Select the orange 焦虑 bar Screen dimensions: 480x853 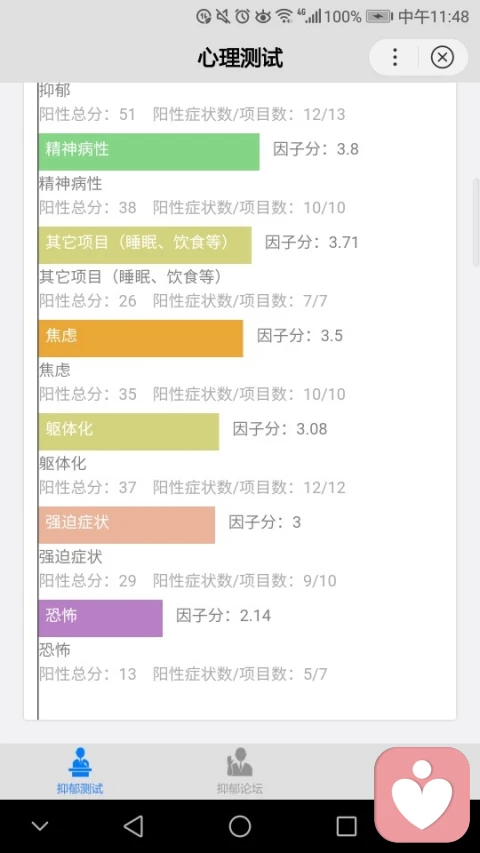tap(141, 338)
